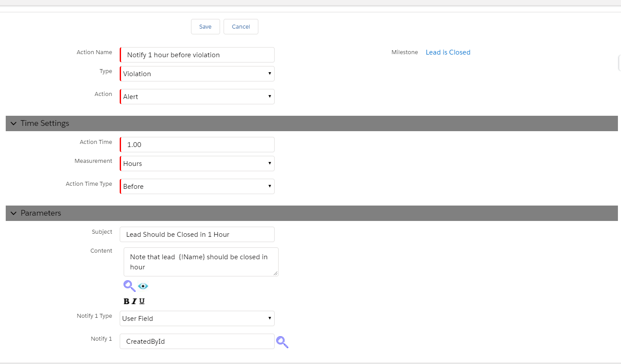Place cursor in the Content text area
This screenshot has height=364, width=621.
pos(200,262)
